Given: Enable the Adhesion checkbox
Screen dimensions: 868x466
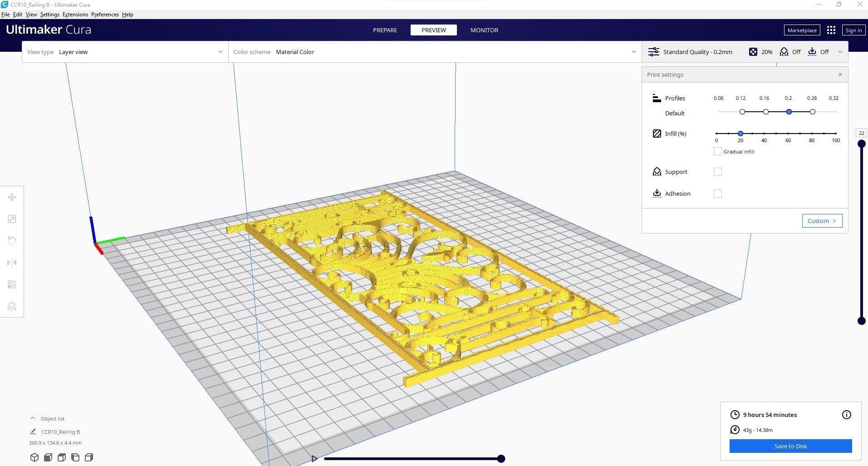Looking at the screenshot, I should point(717,193).
